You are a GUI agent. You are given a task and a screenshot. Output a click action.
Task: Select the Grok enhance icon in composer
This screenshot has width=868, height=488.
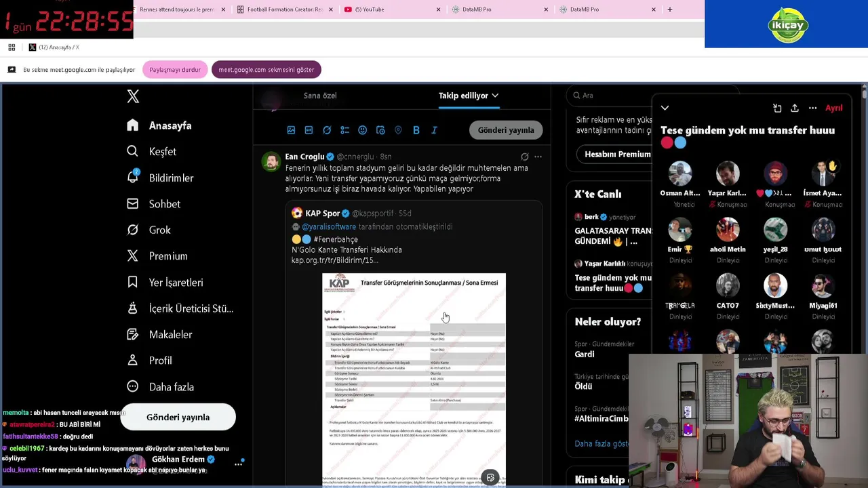click(x=327, y=130)
